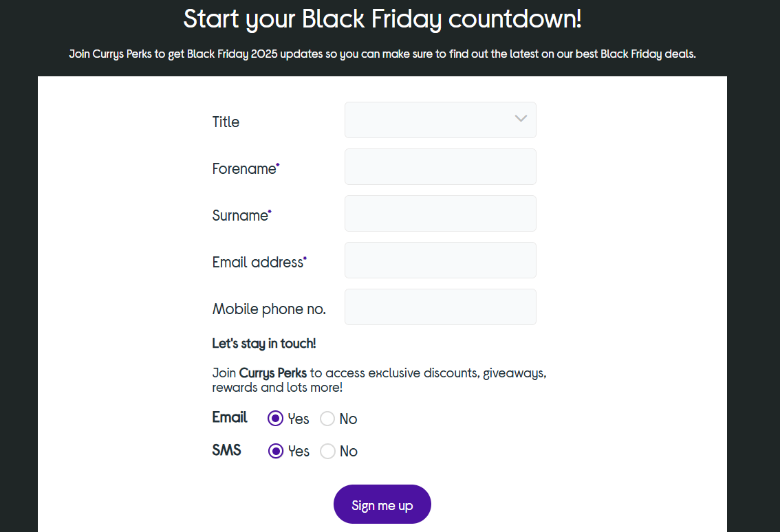Focus the Forename text field

[440, 166]
